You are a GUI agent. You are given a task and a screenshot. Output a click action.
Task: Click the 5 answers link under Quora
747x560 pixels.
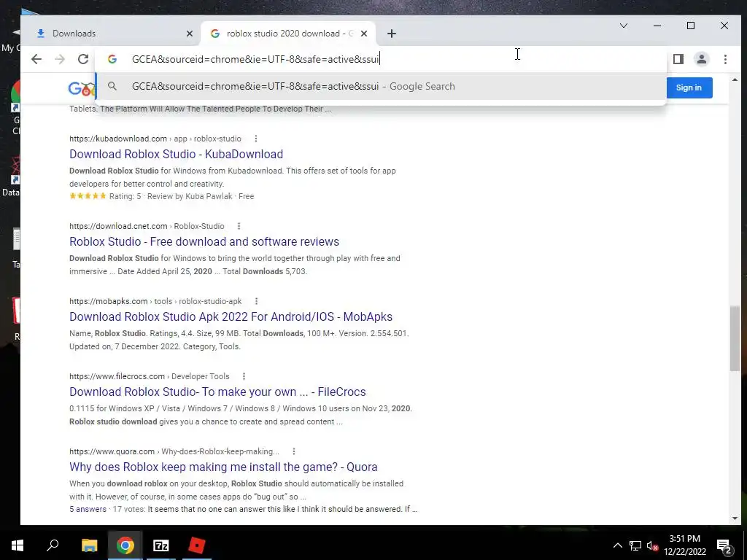pos(88,509)
